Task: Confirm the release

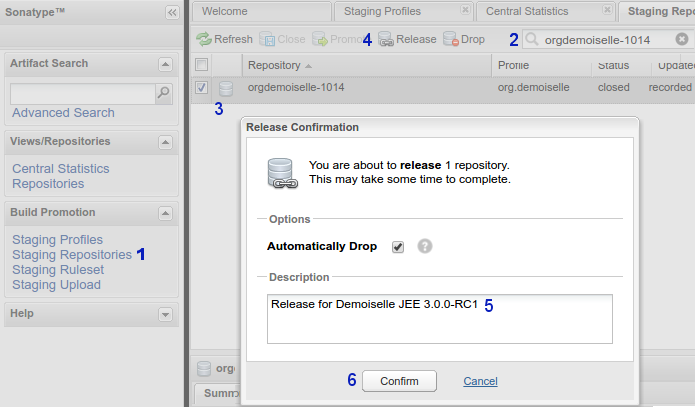Action: tap(399, 381)
